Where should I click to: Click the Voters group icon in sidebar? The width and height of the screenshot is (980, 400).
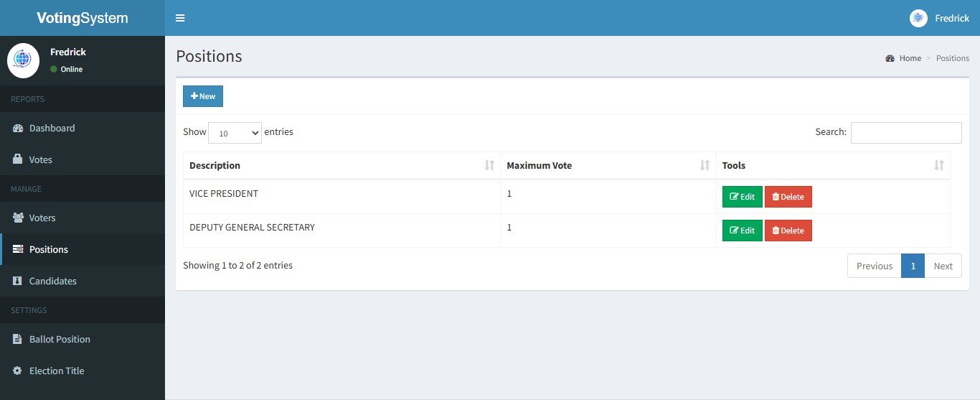click(x=18, y=218)
